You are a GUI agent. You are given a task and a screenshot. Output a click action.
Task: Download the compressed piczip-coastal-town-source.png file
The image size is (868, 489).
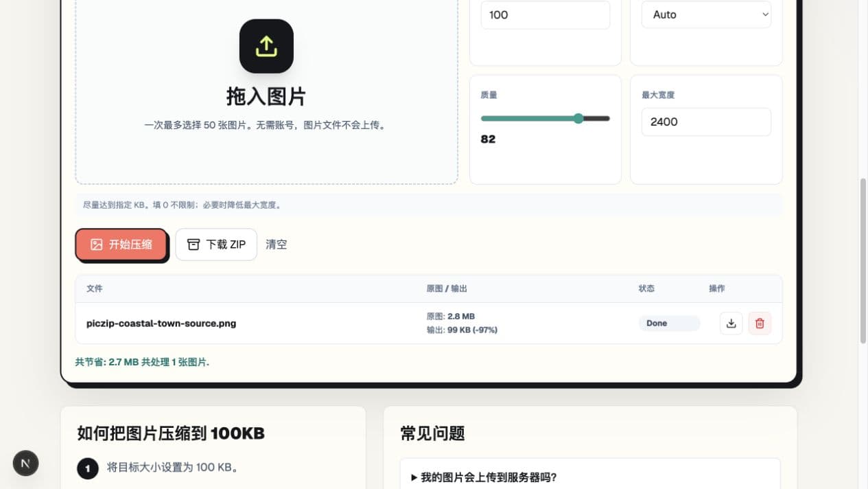(x=731, y=323)
